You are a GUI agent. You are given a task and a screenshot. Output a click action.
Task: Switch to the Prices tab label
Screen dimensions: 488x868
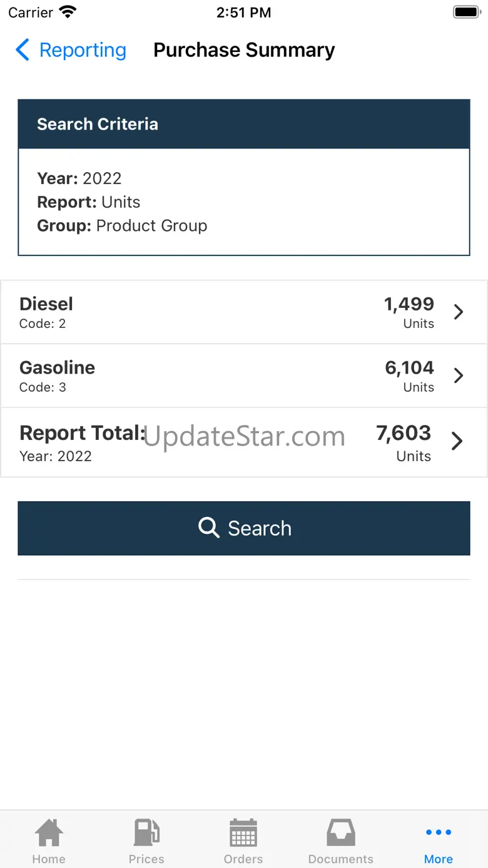146,859
